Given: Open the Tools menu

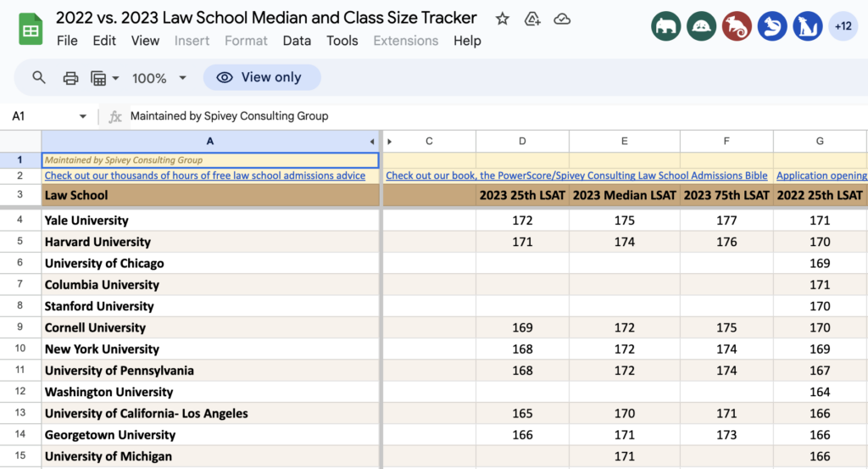Looking at the screenshot, I should (x=342, y=41).
